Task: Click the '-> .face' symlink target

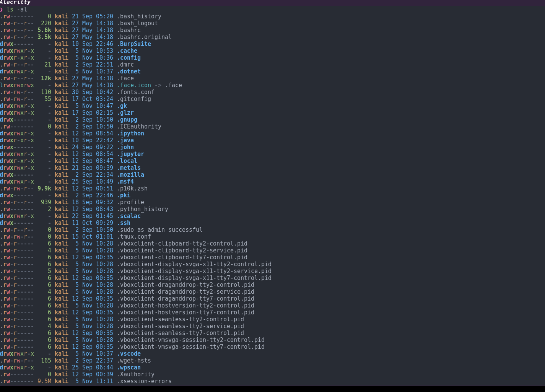Action: 168,85
